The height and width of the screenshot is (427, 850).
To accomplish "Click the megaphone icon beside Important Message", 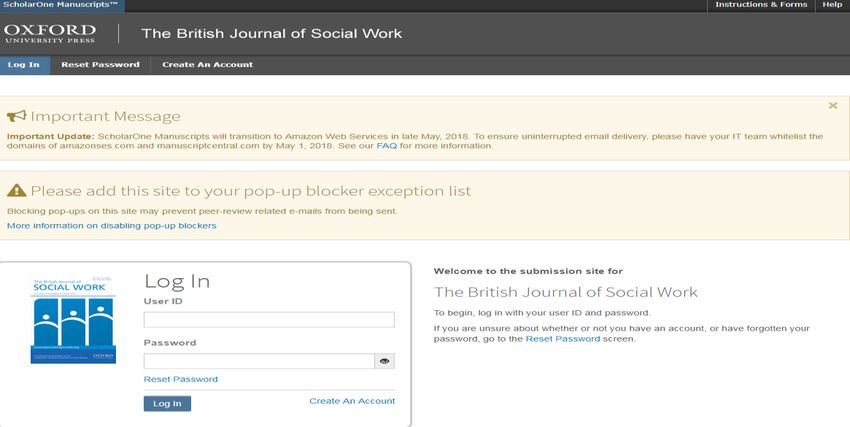I will pos(16,116).
